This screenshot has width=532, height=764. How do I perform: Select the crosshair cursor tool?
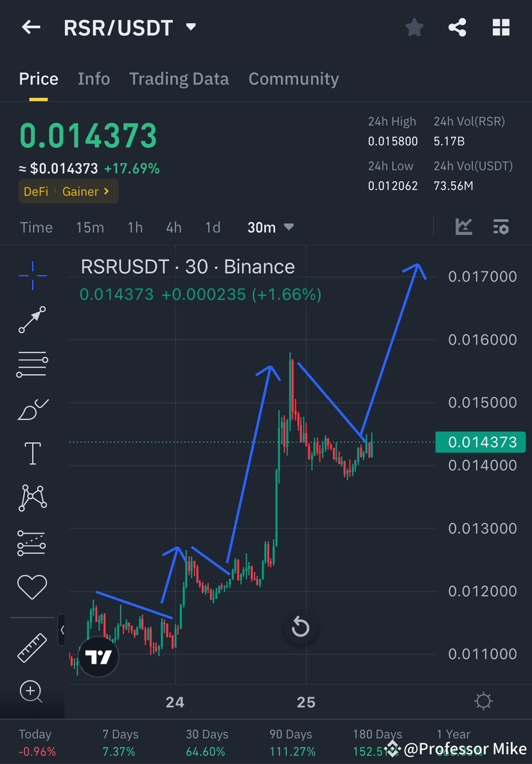tap(31, 275)
